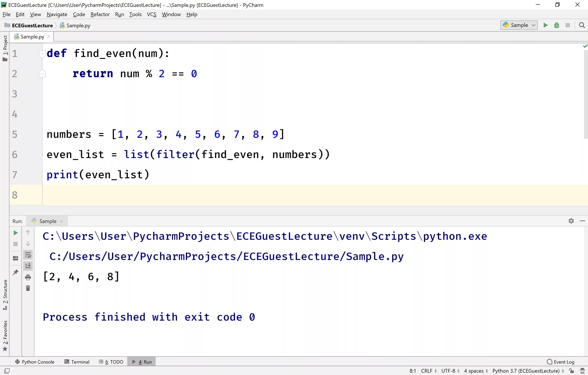Toggle scroll to end of output
Viewport: 588px width, 375px height.
(x=28, y=266)
